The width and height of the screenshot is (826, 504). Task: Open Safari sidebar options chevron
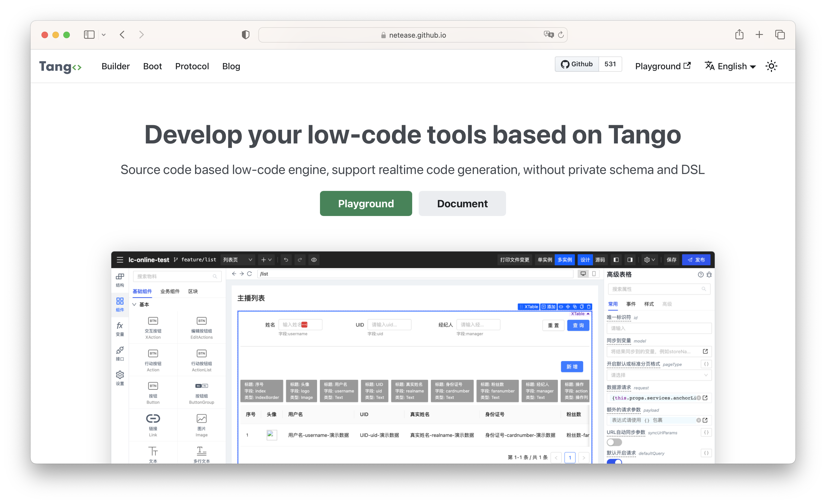tap(104, 35)
